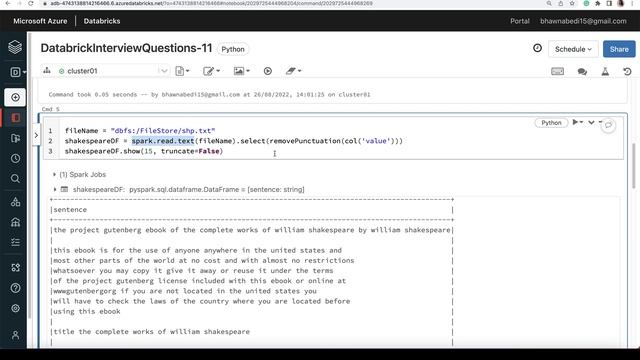This screenshot has width=640, height=360.
Task: Click the cell's Python language label
Action: pyautogui.click(x=551, y=122)
